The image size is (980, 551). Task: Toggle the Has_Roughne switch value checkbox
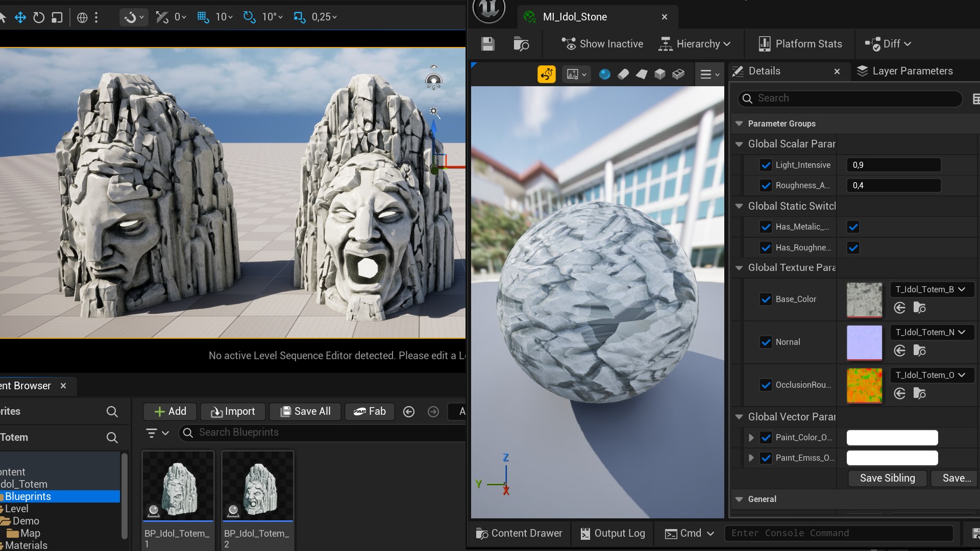click(x=853, y=248)
